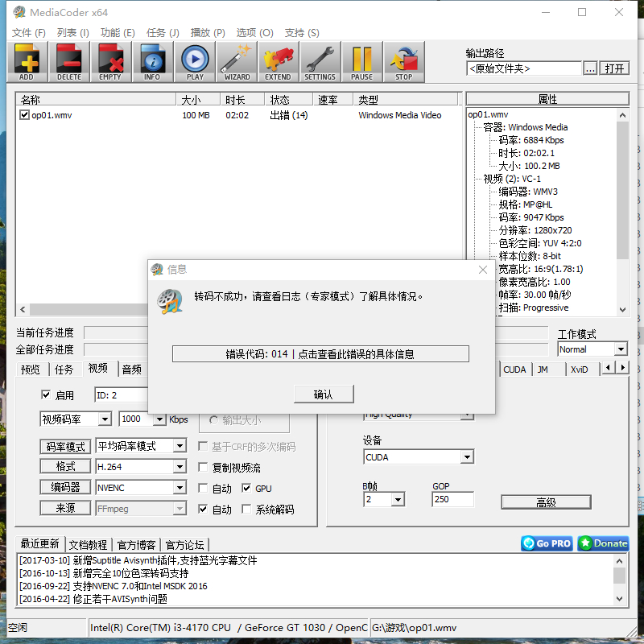Click the GOP 250 input field
The height and width of the screenshot is (644, 644).
[452, 499]
